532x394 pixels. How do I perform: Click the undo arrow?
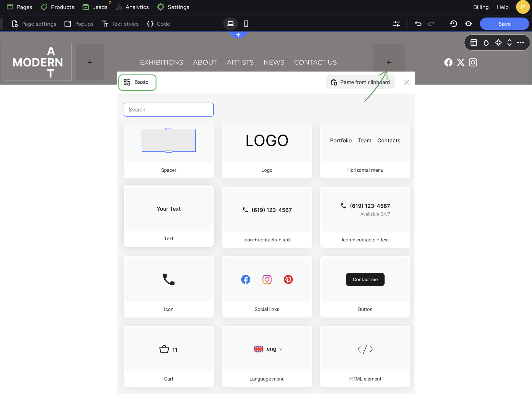pyautogui.click(x=418, y=24)
